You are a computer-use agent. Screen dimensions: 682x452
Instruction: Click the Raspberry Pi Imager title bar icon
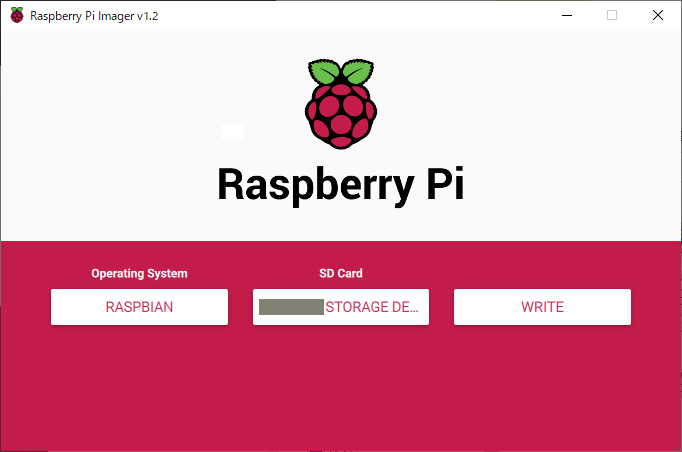tap(17, 15)
